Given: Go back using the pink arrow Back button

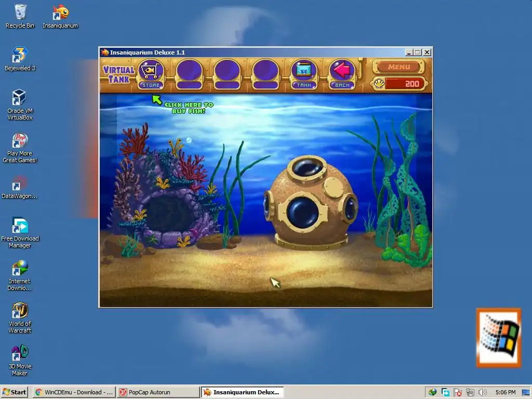Looking at the screenshot, I should [x=342, y=75].
